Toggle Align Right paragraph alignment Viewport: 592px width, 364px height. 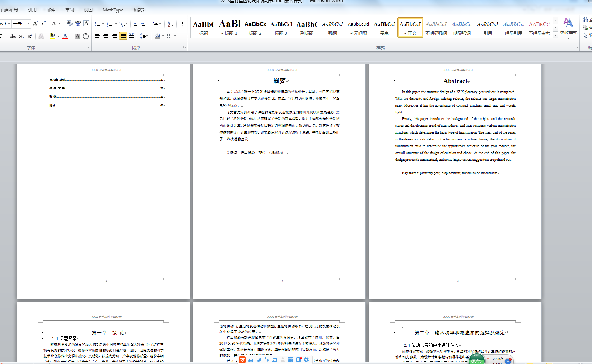tap(114, 36)
